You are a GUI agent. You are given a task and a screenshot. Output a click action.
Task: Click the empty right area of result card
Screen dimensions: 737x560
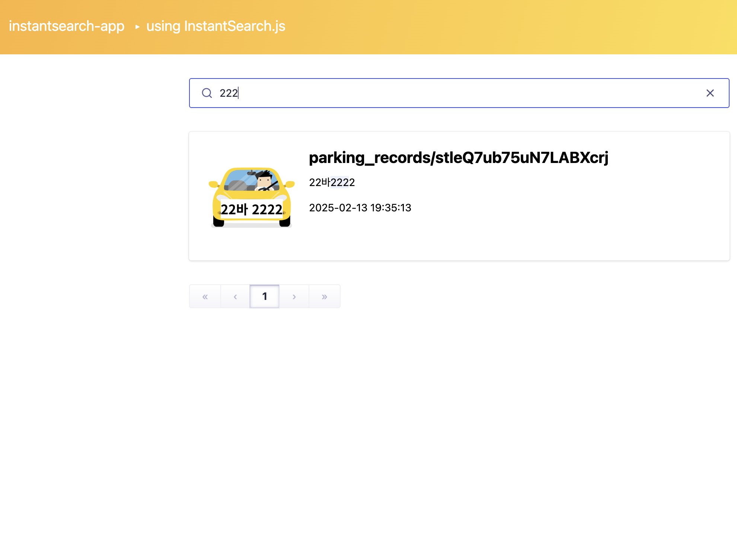596,223
